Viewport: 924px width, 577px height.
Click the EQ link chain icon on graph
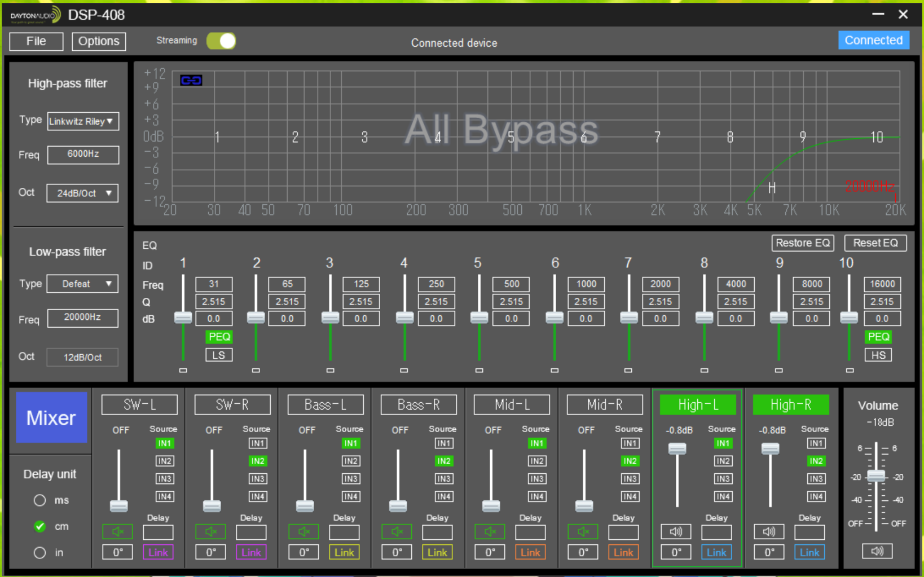[191, 81]
